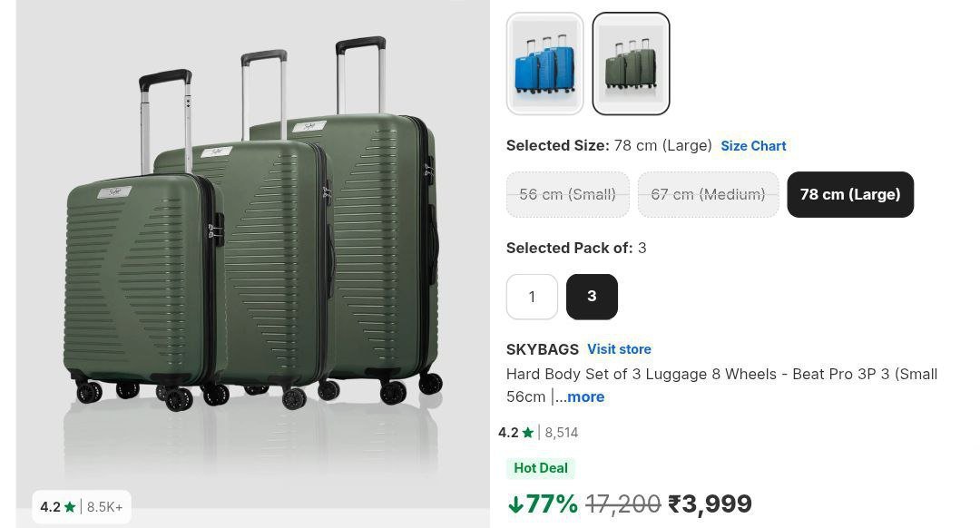Click the SKYBAGS brand name
Image resolution: width=980 pixels, height=528 pixels.
coord(543,349)
